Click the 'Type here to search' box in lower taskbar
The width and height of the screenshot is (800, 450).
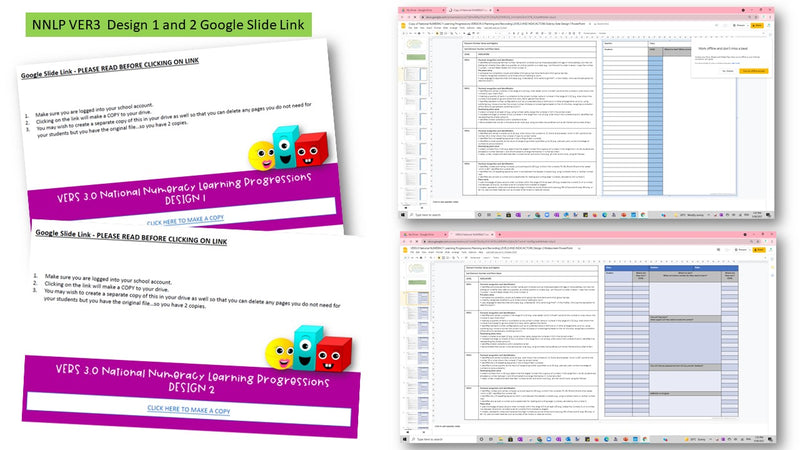pyautogui.click(x=441, y=439)
